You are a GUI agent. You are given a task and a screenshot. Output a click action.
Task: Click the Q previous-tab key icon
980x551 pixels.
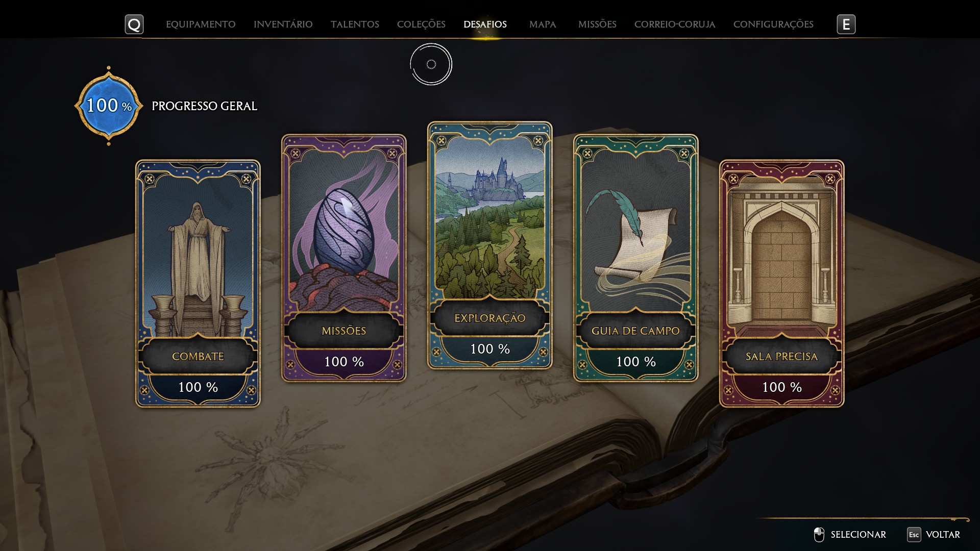coord(134,24)
